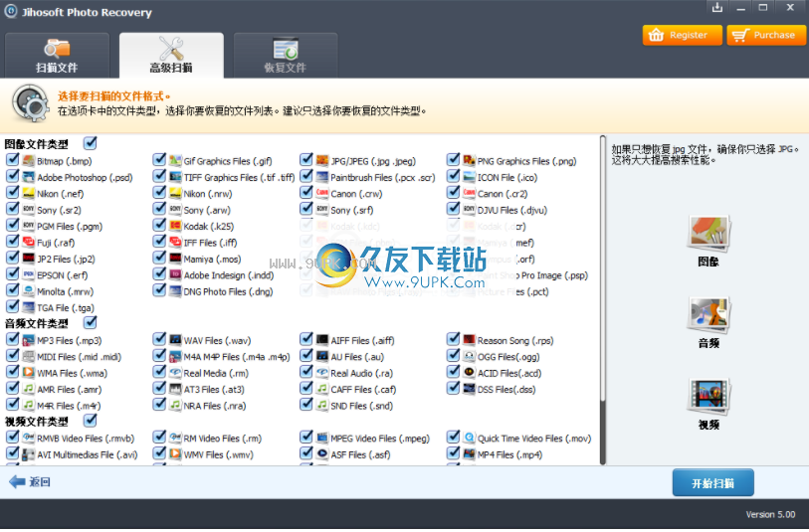Screen dimensions: 809x532
Task: Click the JPG/JPEG file type icon
Action: (x=322, y=161)
